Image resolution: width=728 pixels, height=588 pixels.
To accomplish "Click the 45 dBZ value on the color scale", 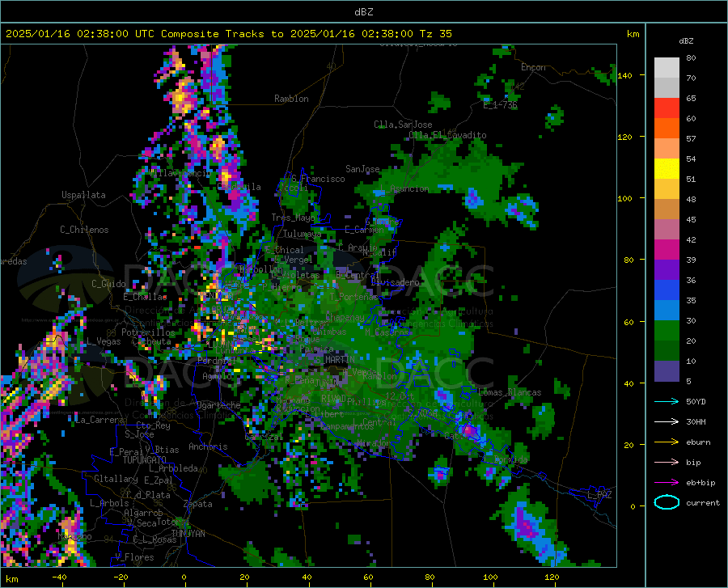I will pyautogui.click(x=691, y=219).
